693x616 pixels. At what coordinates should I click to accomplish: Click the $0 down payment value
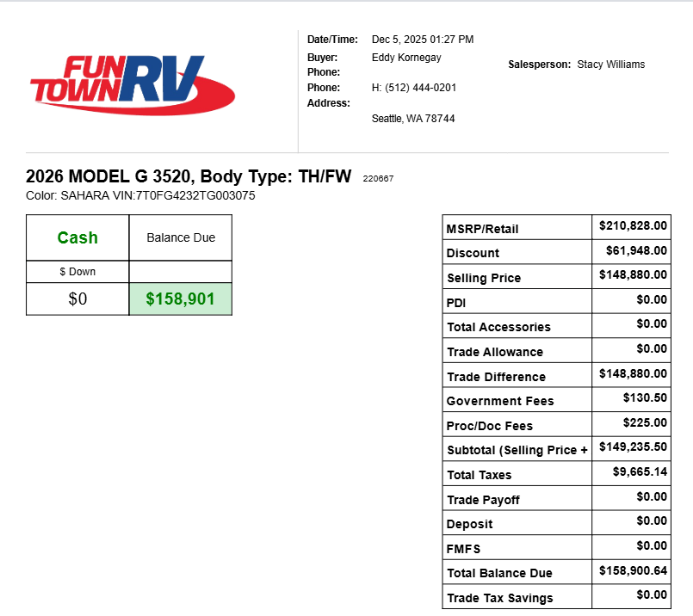point(77,299)
